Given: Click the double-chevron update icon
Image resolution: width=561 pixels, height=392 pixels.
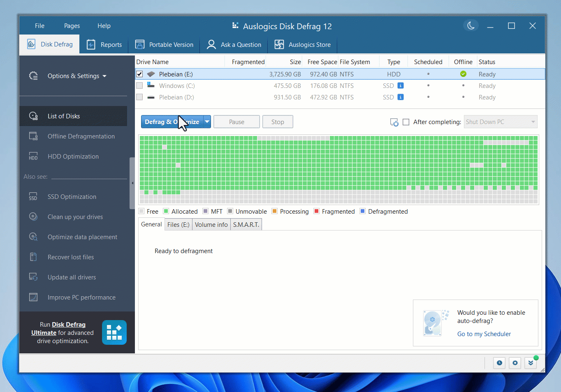Looking at the screenshot, I should 531,363.
